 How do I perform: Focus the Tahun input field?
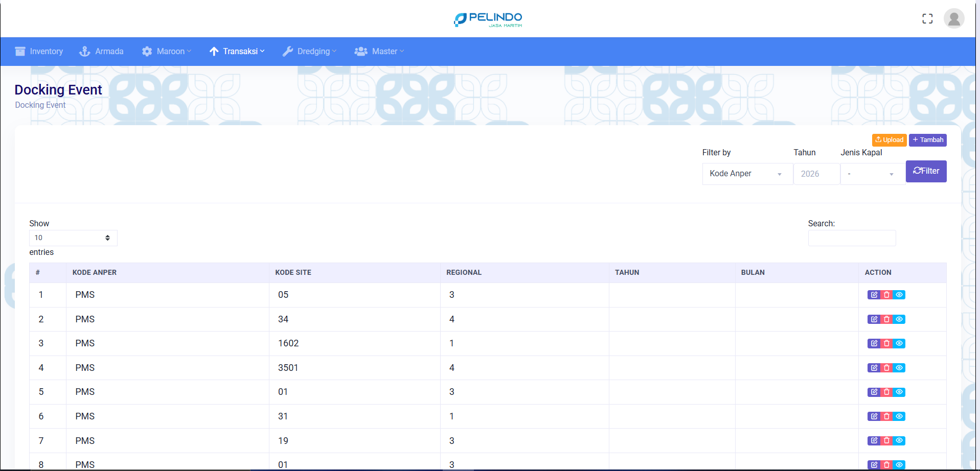pos(816,174)
